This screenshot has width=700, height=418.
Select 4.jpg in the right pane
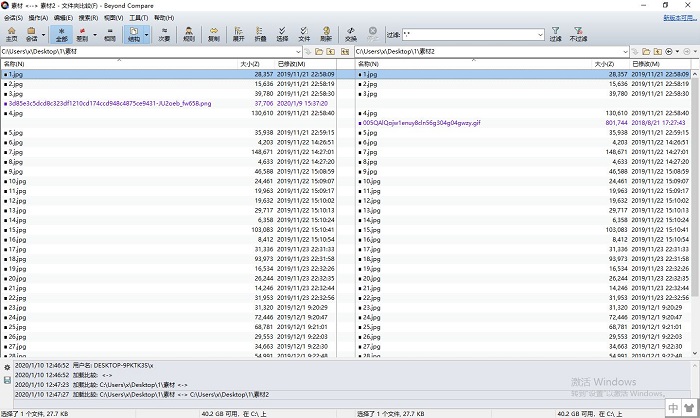pos(523,113)
